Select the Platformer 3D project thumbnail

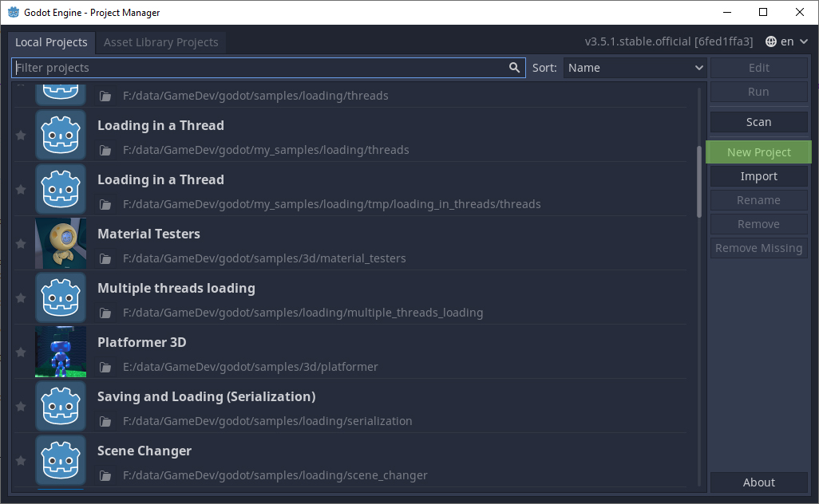[x=61, y=352]
